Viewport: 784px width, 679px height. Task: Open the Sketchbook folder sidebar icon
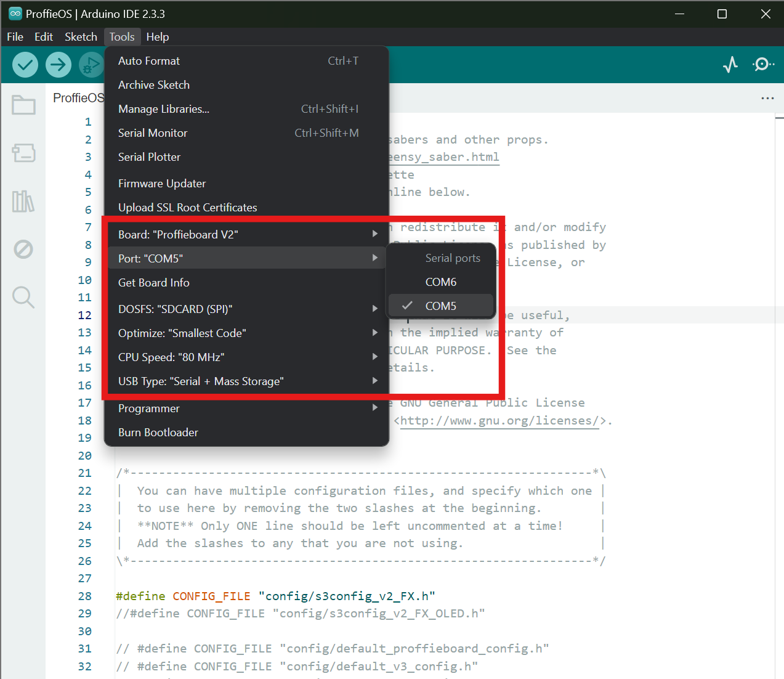23,105
